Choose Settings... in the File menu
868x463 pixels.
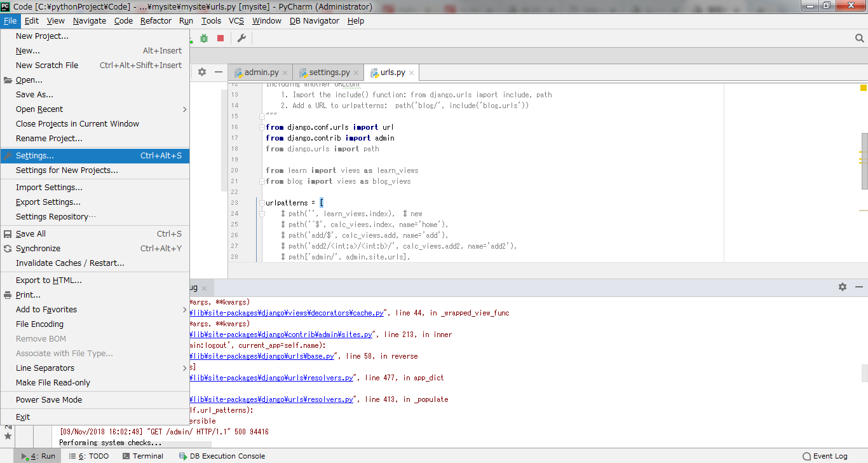(x=95, y=156)
